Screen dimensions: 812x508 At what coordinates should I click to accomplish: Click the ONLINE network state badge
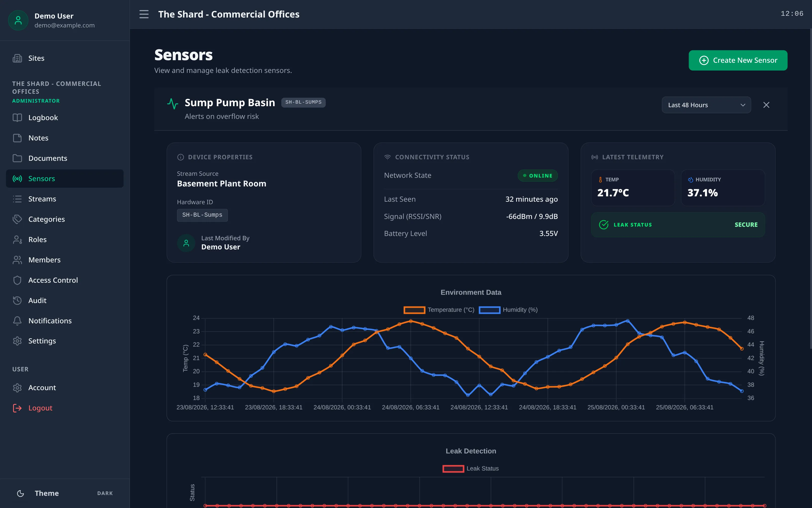click(537, 176)
